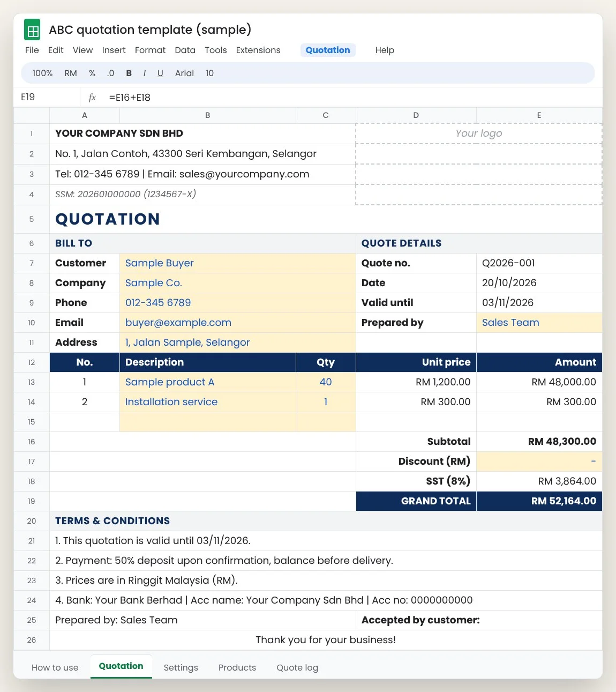This screenshot has width=616, height=692.
Task: Switch to the Settings sheet tab
Action: pyautogui.click(x=181, y=667)
